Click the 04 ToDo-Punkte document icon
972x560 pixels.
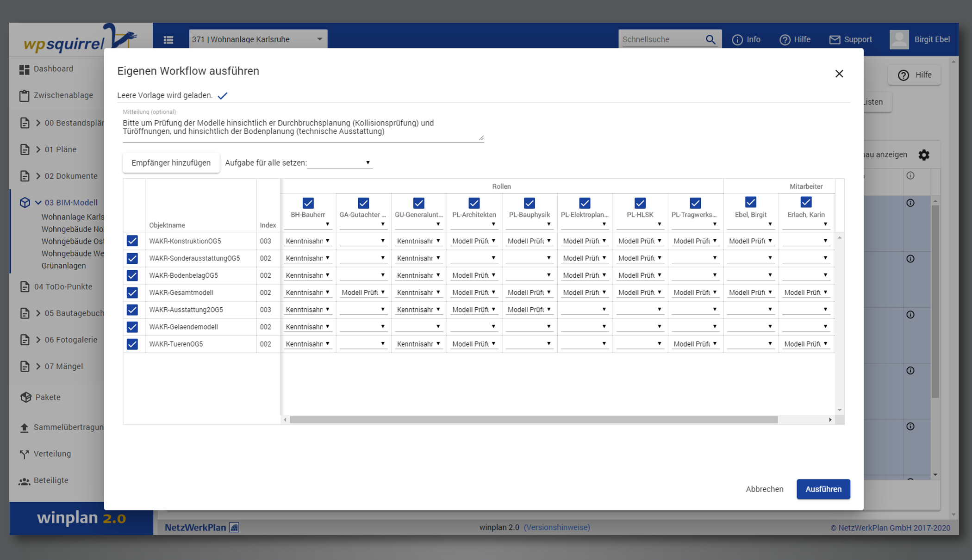[x=25, y=287]
